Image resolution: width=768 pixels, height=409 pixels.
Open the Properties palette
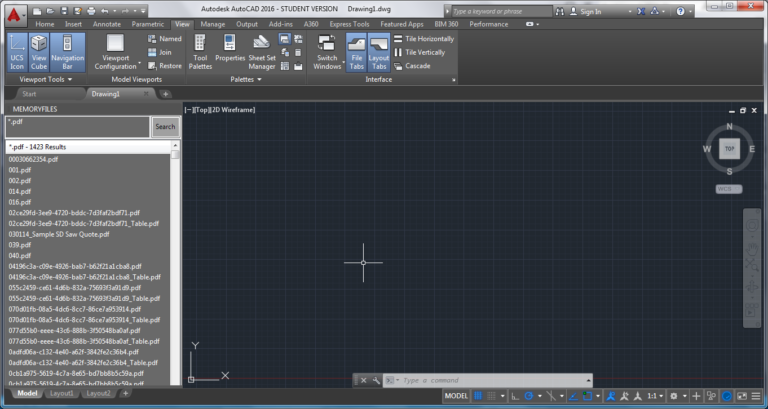coord(230,48)
